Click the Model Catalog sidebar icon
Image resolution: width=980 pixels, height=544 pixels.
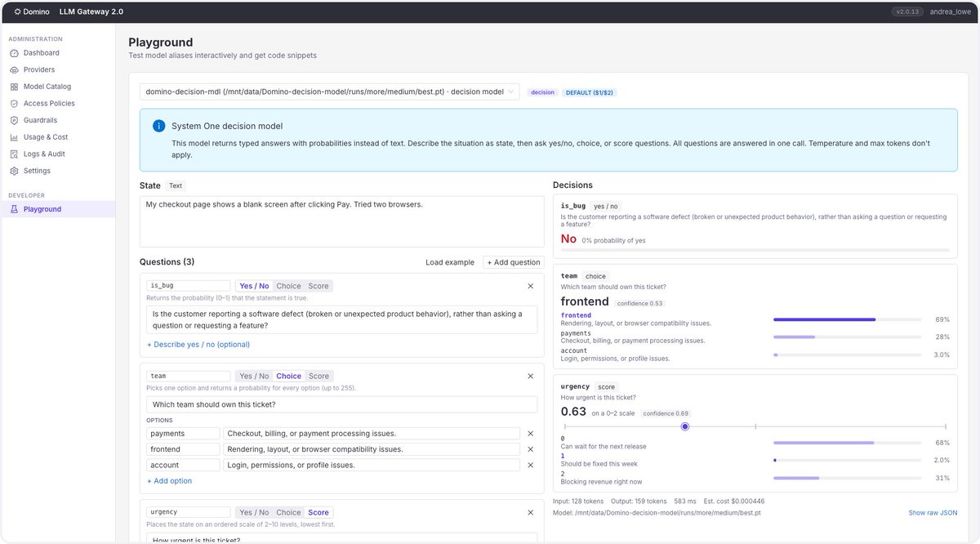[15, 87]
